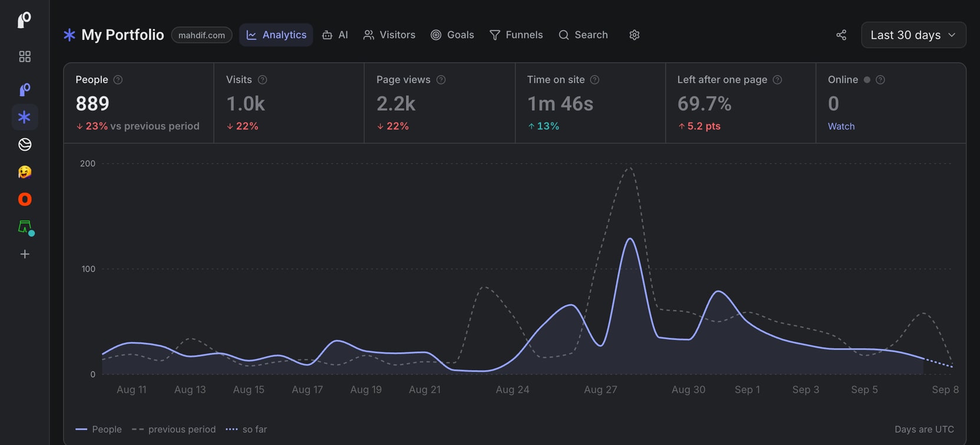Select the Time on site metric card
Screen dimensions: 980x445
(x=590, y=103)
